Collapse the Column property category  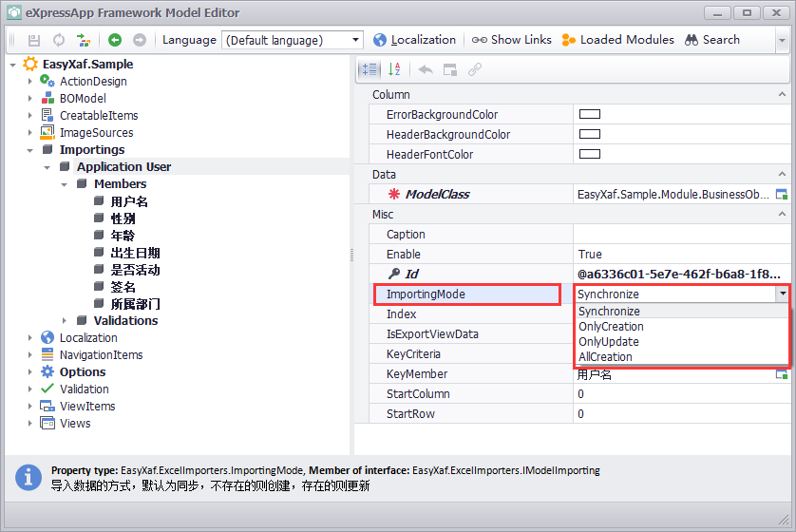(x=782, y=95)
